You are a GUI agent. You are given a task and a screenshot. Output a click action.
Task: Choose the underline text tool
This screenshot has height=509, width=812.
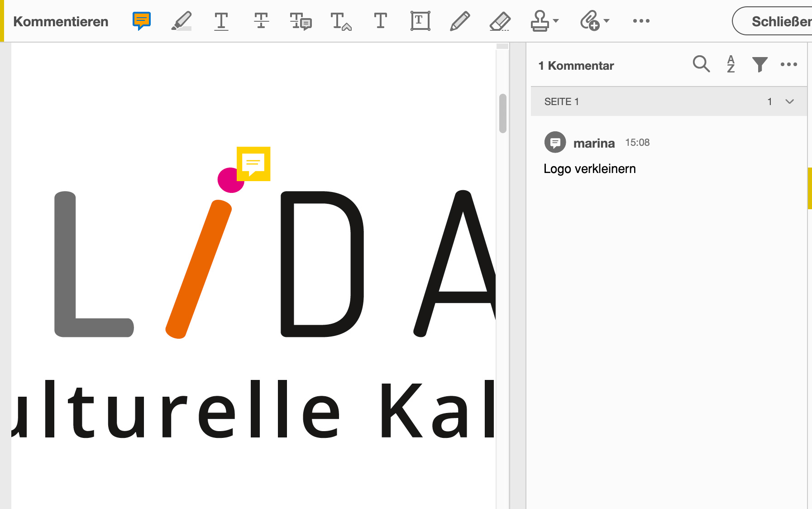221,21
